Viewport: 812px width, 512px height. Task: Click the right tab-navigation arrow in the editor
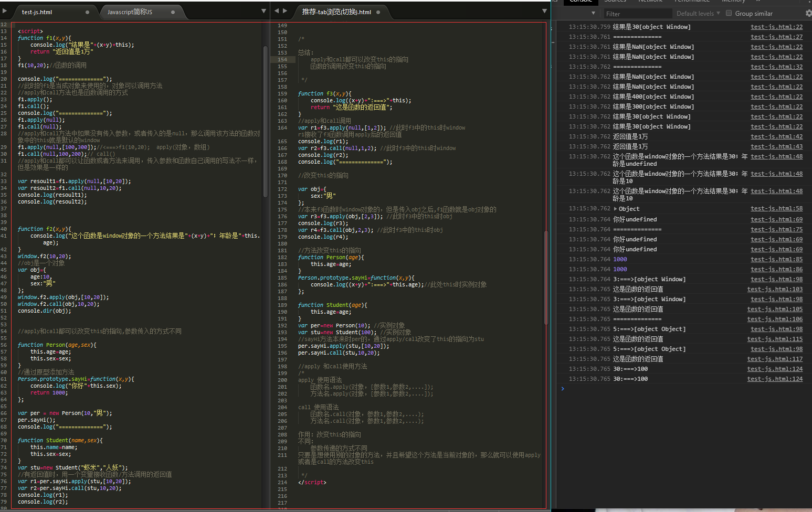click(x=285, y=10)
